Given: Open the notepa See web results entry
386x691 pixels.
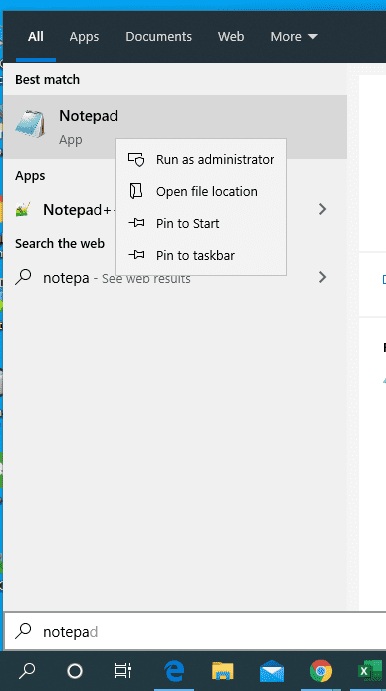Looking at the screenshot, I should [x=175, y=278].
